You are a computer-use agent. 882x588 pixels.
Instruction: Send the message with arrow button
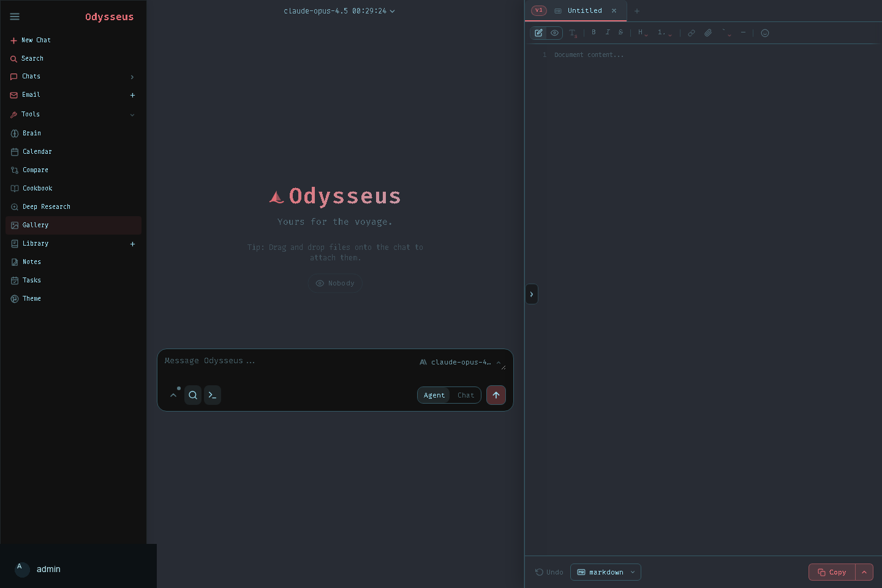496,395
